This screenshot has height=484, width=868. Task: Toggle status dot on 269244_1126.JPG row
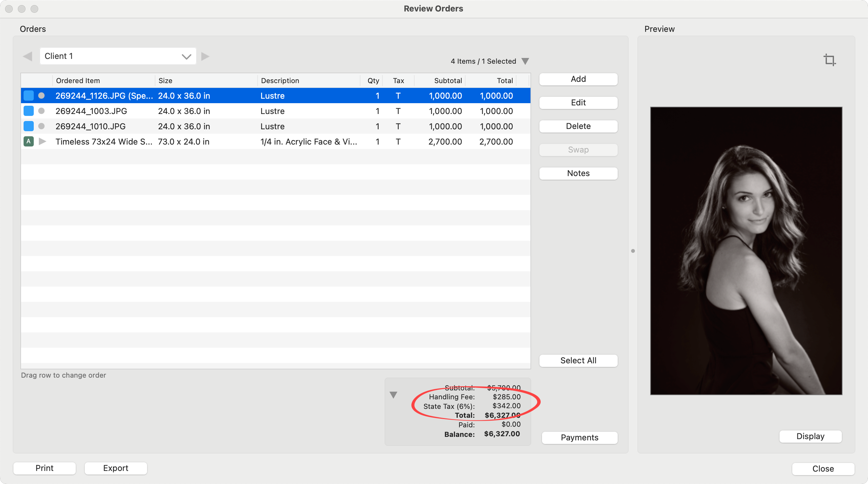coord(41,96)
